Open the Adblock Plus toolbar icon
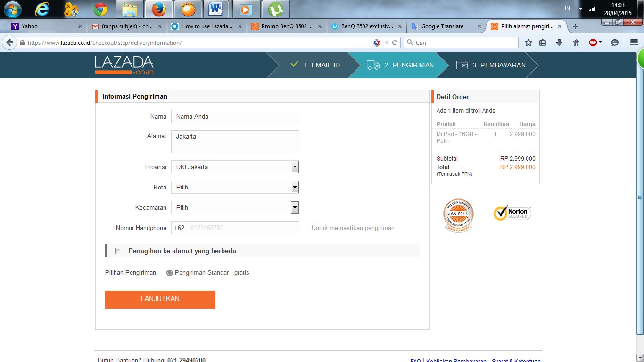The width and height of the screenshot is (644, 362). tap(593, 42)
